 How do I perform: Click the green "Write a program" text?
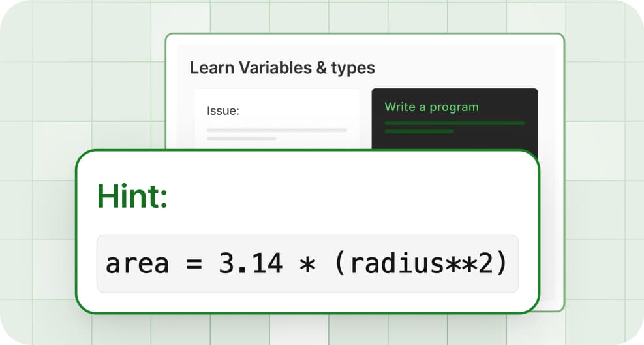[431, 107]
